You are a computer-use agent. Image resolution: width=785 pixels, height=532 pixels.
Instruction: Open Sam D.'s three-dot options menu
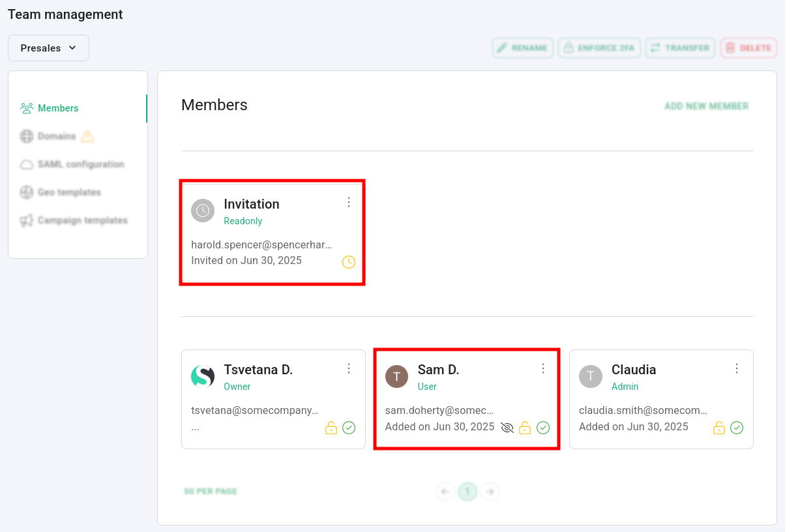point(543,368)
